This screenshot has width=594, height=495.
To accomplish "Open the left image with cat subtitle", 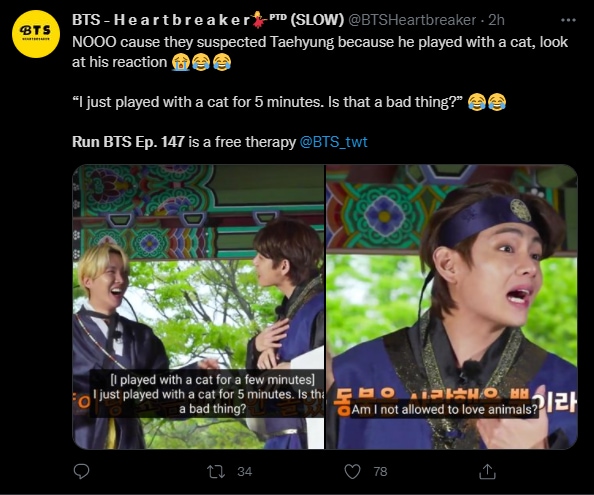I will click(198, 307).
